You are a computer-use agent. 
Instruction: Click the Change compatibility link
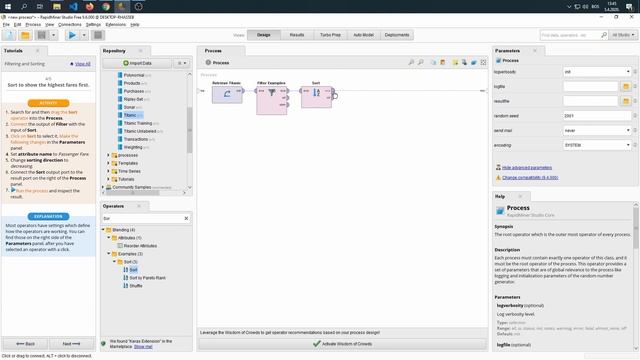[530, 178]
